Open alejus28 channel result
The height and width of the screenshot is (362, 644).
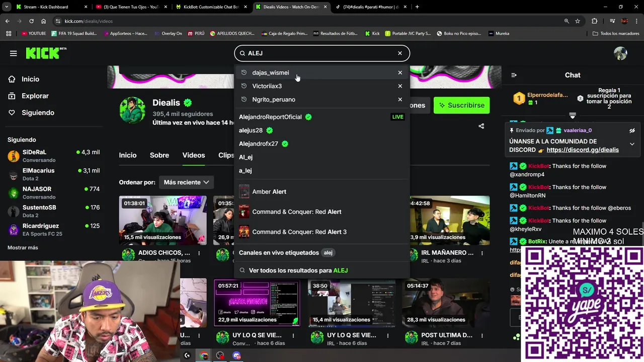[x=322, y=130]
